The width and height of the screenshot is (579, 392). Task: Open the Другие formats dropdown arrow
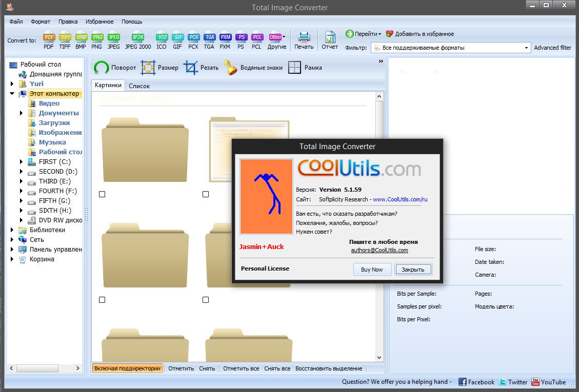pos(284,37)
